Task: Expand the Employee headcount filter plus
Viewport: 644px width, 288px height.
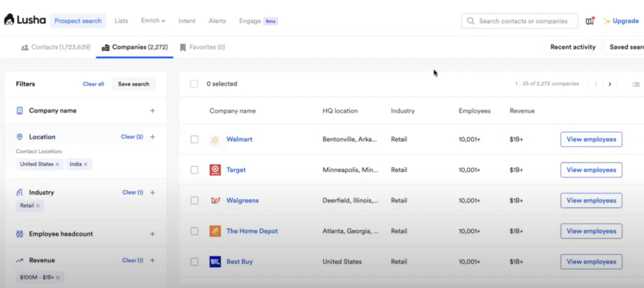Action: (153, 234)
